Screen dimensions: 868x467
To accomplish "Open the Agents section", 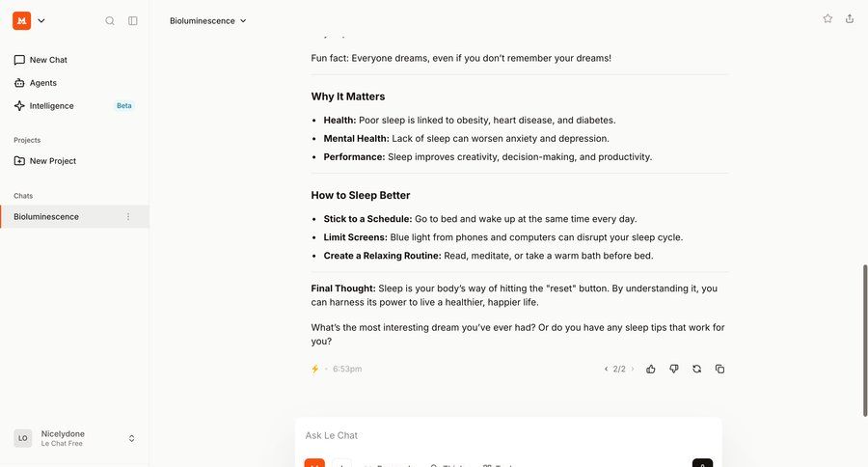I will tap(42, 83).
